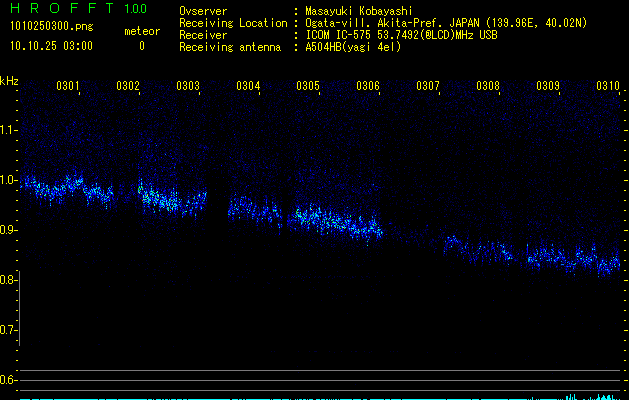Click the 0309 time marker

tap(548, 86)
